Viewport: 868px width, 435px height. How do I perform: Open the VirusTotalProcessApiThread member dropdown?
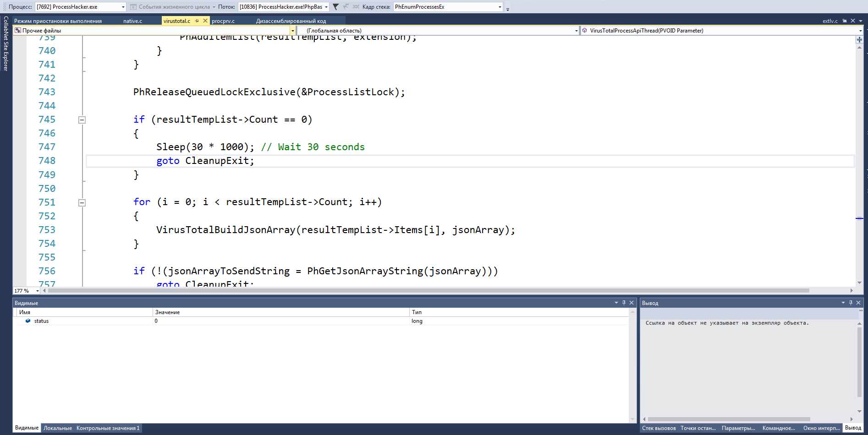tap(860, 31)
